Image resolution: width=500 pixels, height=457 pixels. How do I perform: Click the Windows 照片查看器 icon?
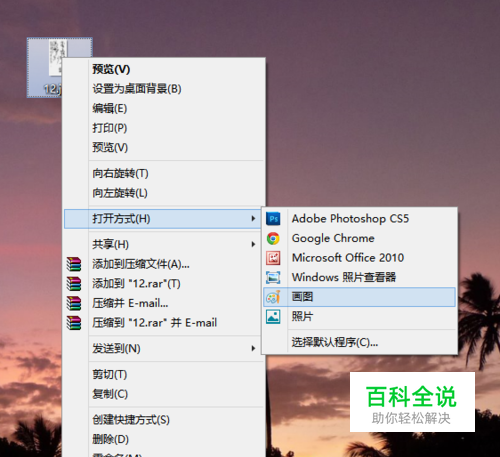(x=273, y=277)
